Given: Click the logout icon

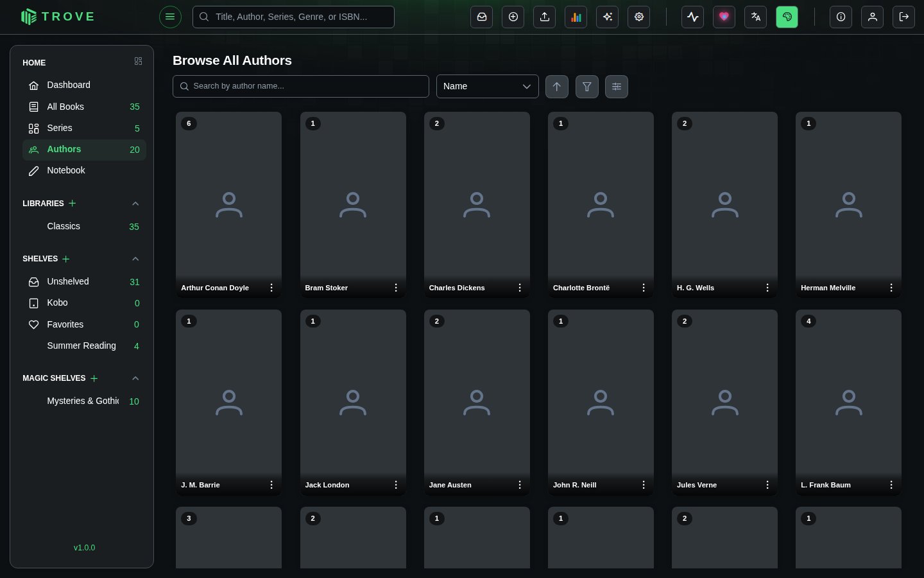Looking at the screenshot, I should pos(904,17).
